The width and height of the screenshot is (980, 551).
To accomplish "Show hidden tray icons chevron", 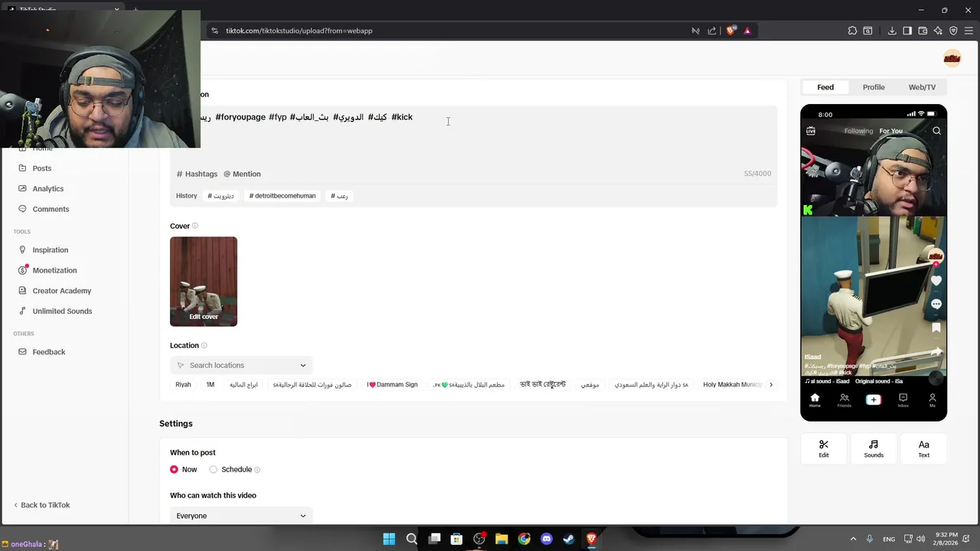I will pyautogui.click(x=854, y=539).
